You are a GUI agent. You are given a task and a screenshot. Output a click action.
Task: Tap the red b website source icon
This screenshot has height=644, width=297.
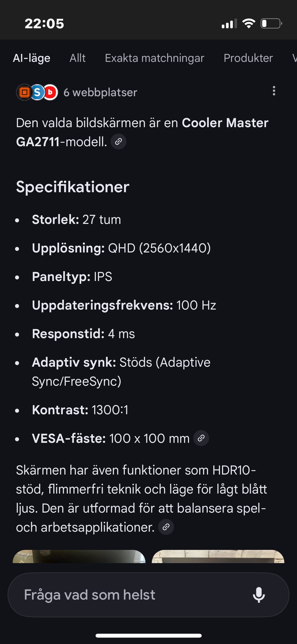50,92
